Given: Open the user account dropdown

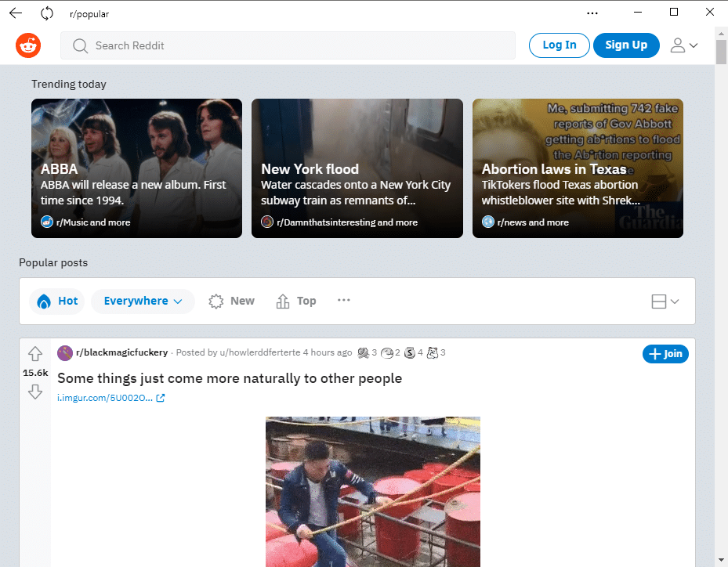Looking at the screenshot, I should tap(683, 45).
